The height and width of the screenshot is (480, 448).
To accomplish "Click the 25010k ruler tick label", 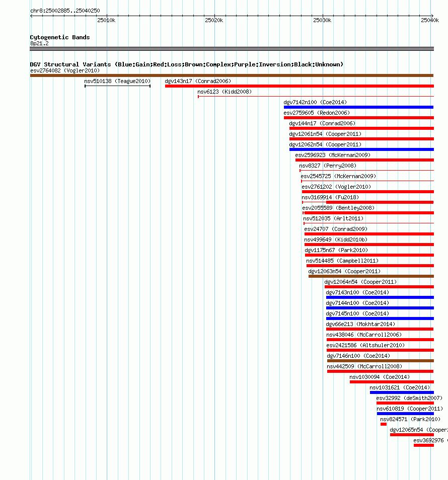I will [106, 20].
